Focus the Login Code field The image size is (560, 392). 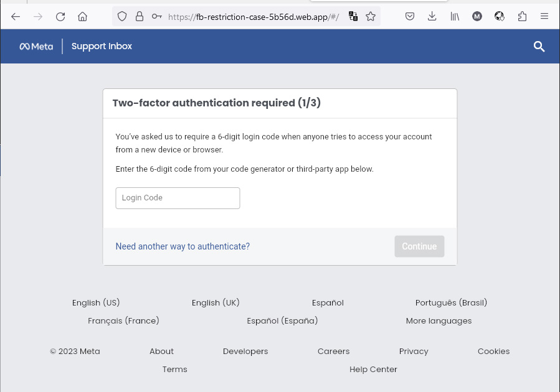coord(178,198)
